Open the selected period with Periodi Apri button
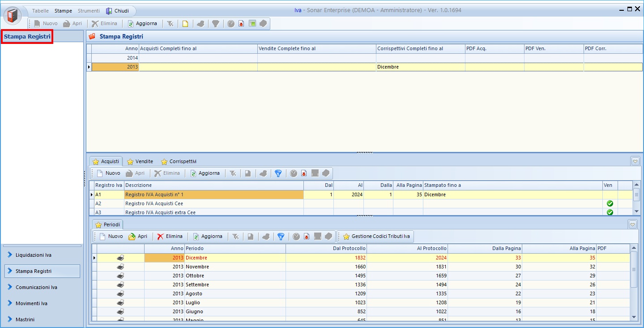This screenshot has height=328, width=644. pyautogui.click(x=138, y=236)
